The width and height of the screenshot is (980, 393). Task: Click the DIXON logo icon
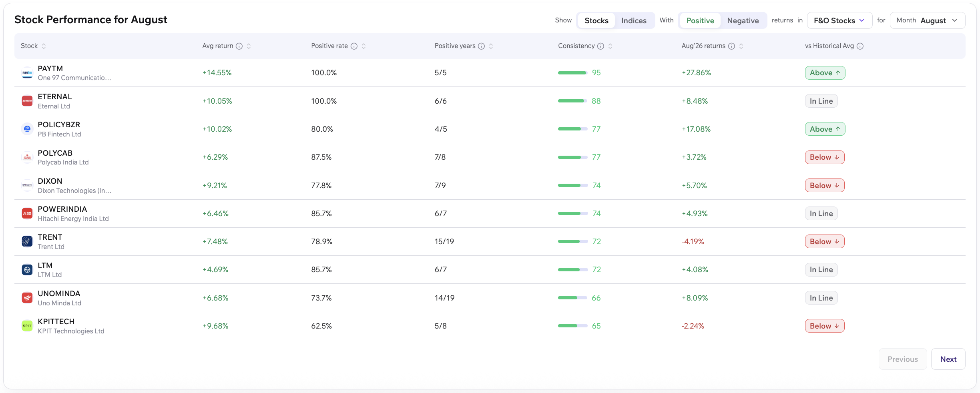27,185
